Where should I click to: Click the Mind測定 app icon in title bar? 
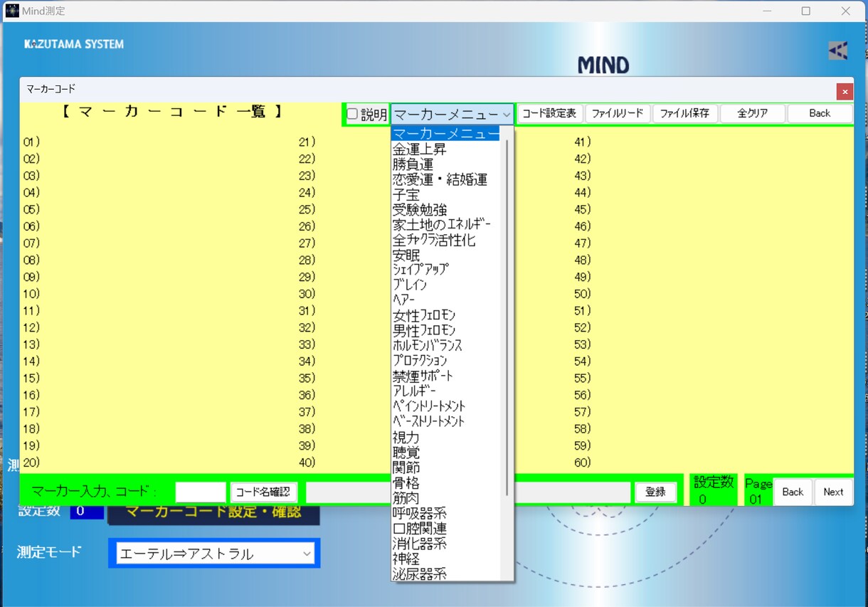pyautogui.click(x=12, y=11)
